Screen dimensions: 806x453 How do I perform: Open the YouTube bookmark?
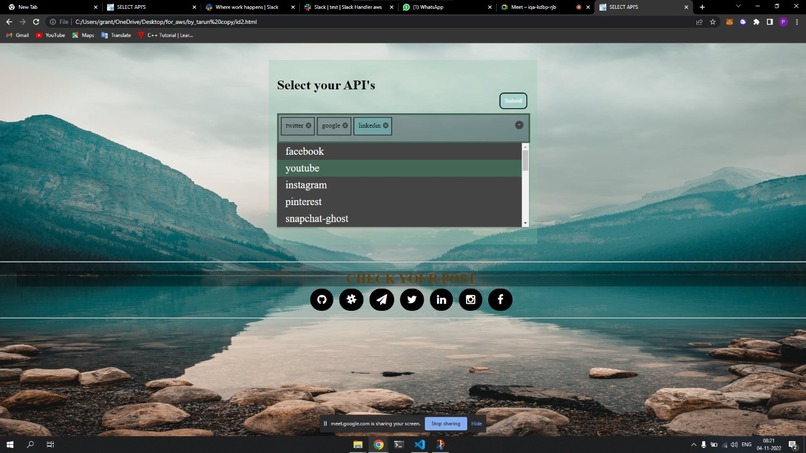(x=50, y=35)
